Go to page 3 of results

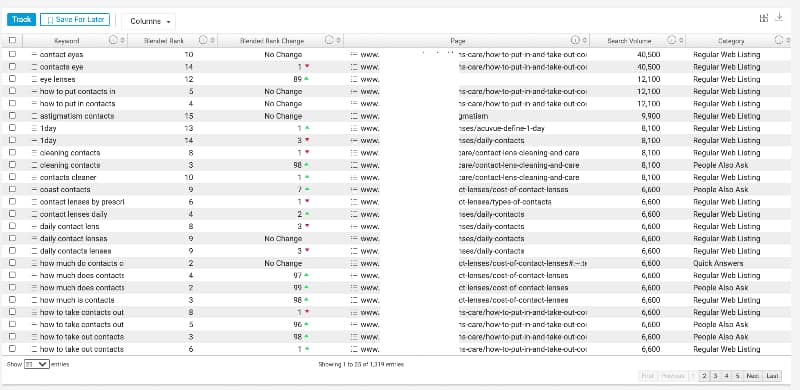715,376
